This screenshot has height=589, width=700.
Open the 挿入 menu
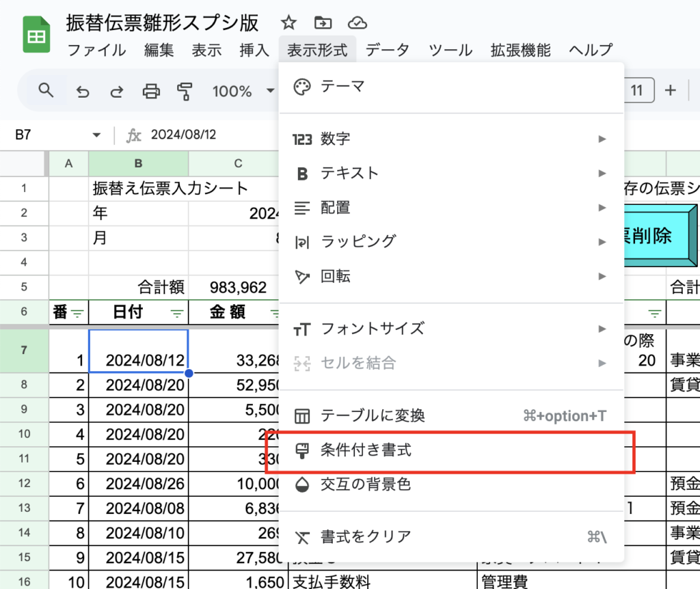click(254, 50)
